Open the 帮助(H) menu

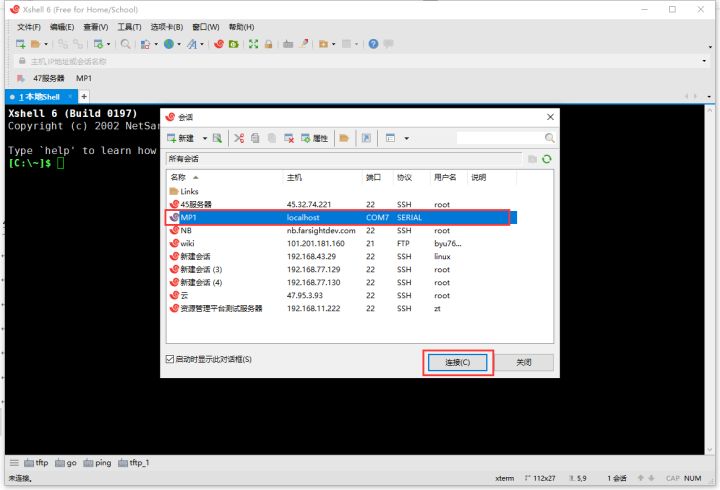(x=242, y=27)
